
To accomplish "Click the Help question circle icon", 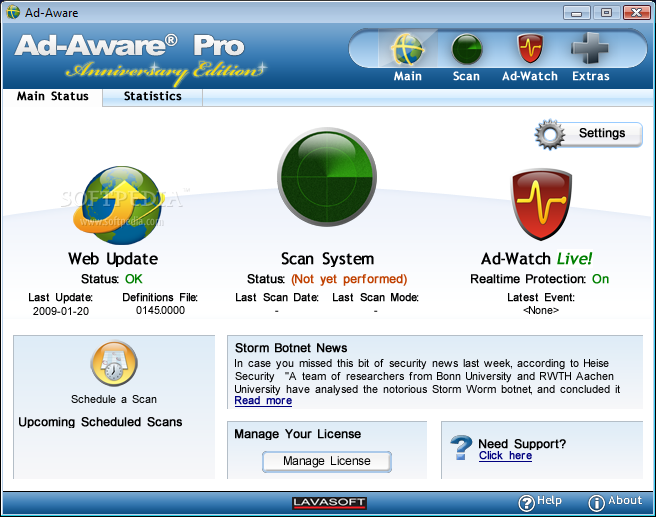I will 526,503.
